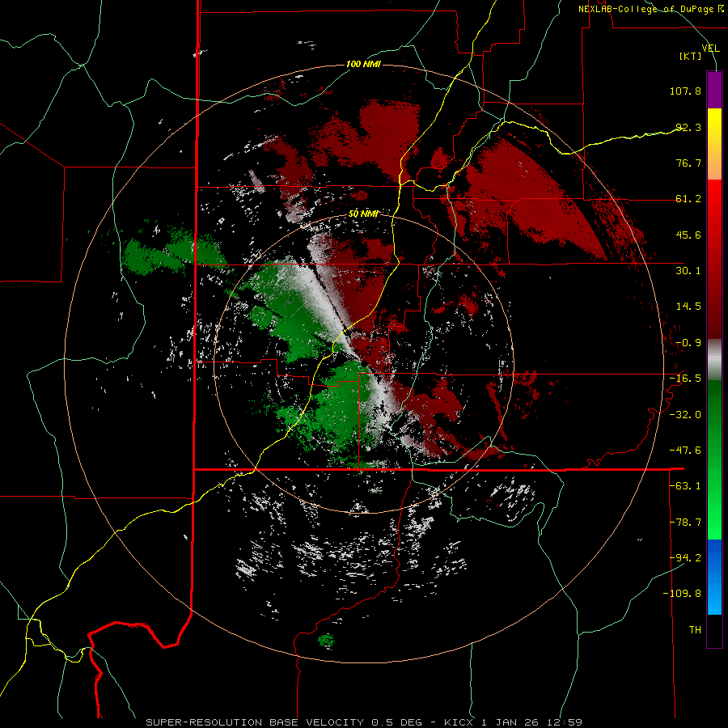Click the 30.1 velocity scale value
The image size is (728, 728).
688,270
